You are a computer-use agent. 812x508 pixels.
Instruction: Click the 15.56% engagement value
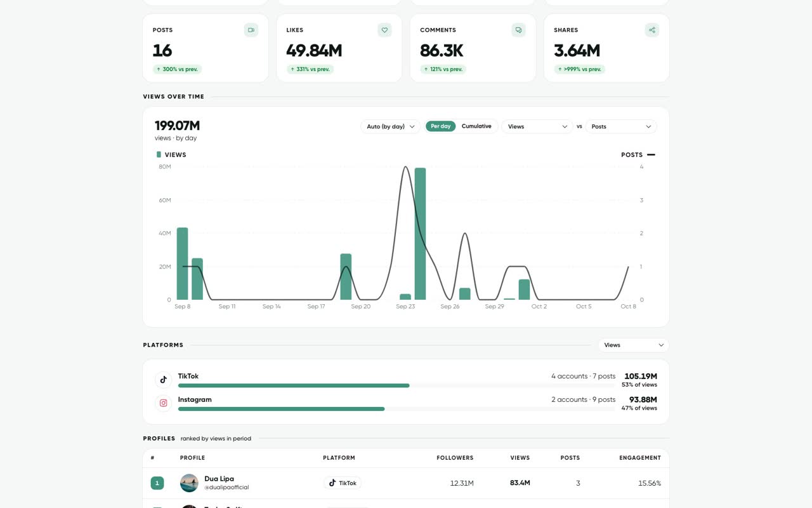point(650,483)
